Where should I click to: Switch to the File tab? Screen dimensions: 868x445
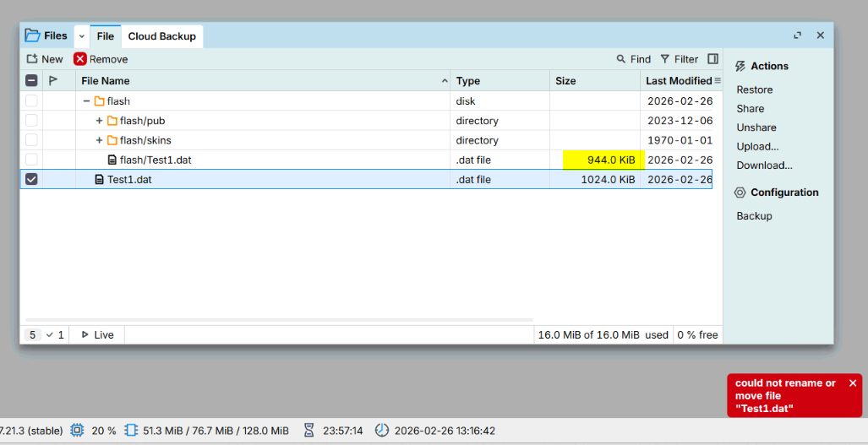coord(105,36)
